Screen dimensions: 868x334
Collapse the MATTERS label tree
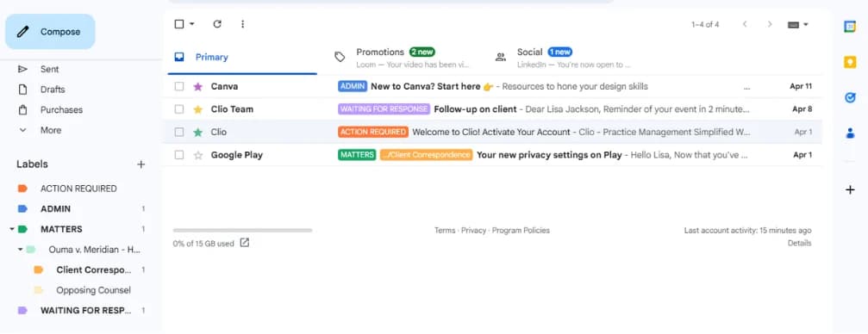[x=11, y=229]
